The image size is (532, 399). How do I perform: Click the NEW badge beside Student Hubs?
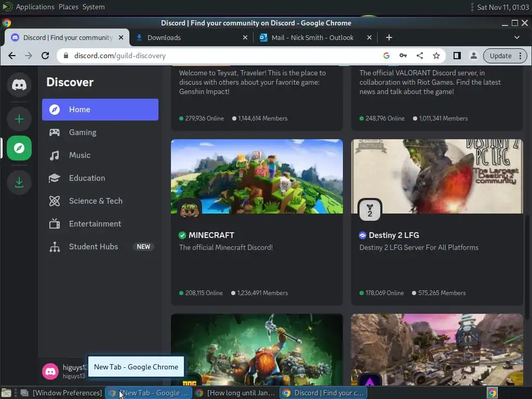point(143,247)
